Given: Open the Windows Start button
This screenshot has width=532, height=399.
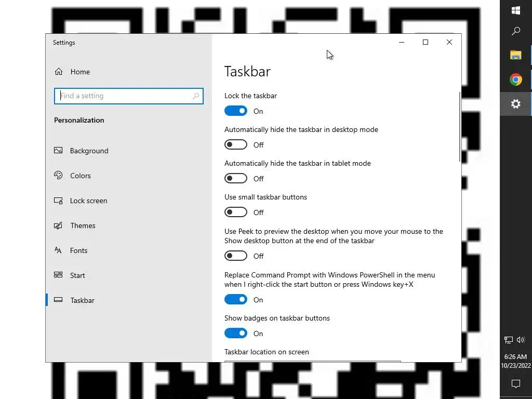Looking at the screenshot, I should pos(516,10).
